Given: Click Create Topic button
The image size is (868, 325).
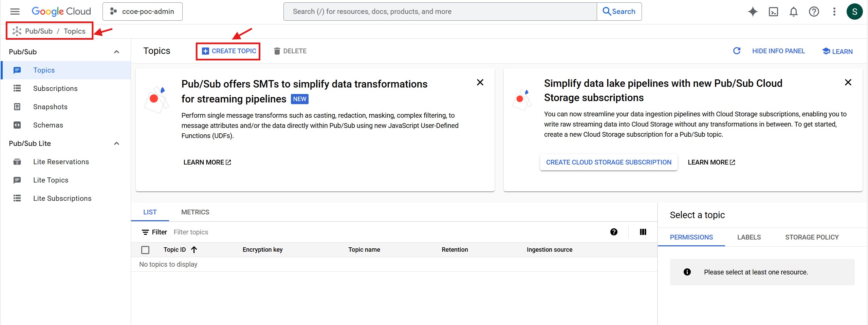Looking at the screenshot, I should (228, 51).
